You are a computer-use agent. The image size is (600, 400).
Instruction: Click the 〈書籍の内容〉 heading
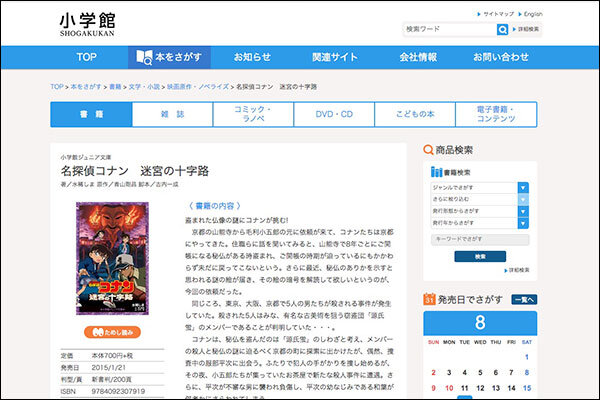pyautogui.click(x=215, y=206)
